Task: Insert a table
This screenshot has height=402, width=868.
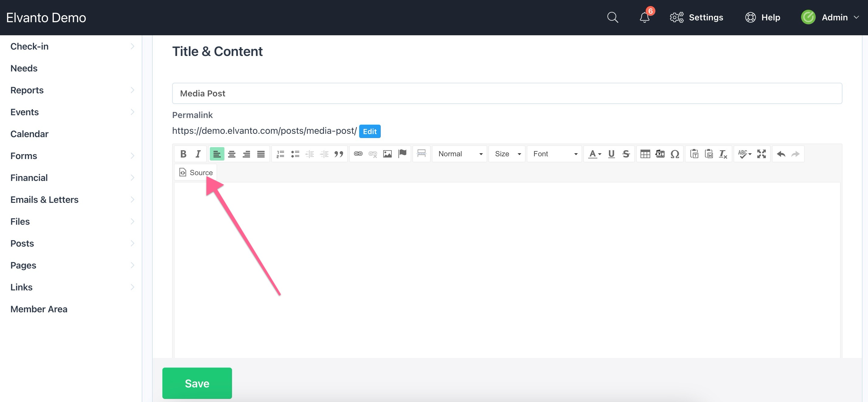Action: pyautogui.click(x=645, y=154)
